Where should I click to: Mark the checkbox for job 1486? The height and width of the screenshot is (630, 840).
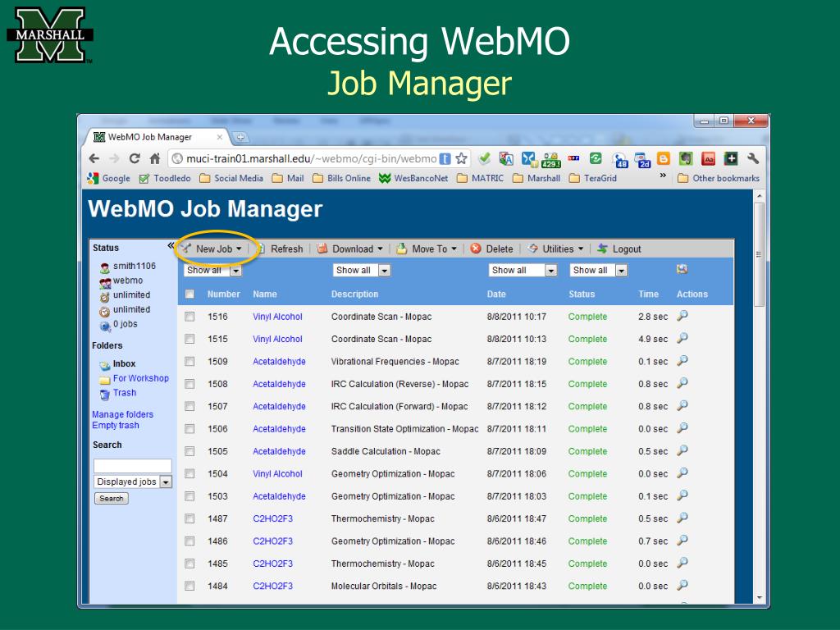pos(189,541)
